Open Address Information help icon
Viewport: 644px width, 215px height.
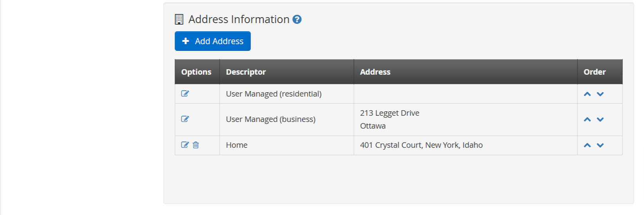297,19
